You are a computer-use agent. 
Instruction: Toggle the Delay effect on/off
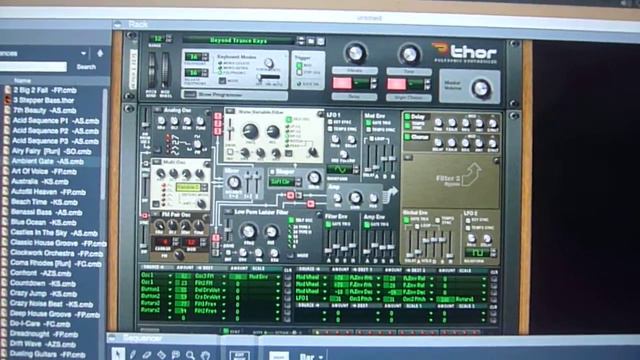pyautogui.click(x=407, y=117)
